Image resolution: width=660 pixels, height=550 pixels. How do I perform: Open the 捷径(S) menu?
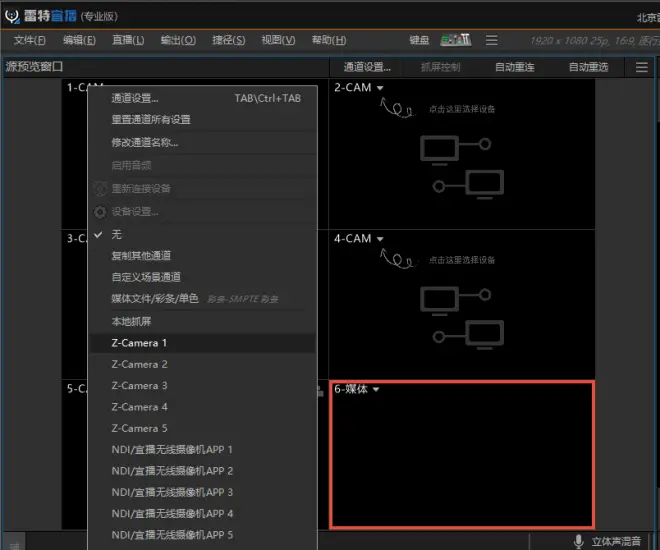229,40
